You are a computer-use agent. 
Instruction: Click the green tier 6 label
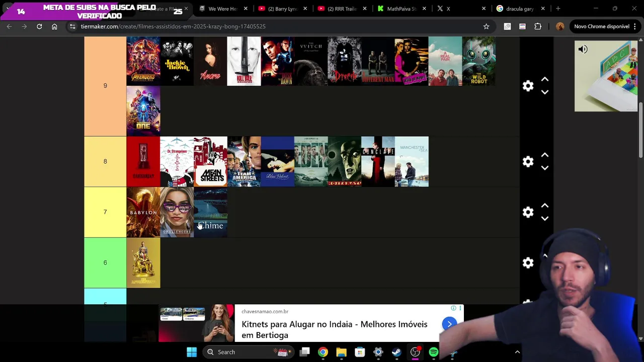click(105, 262)
